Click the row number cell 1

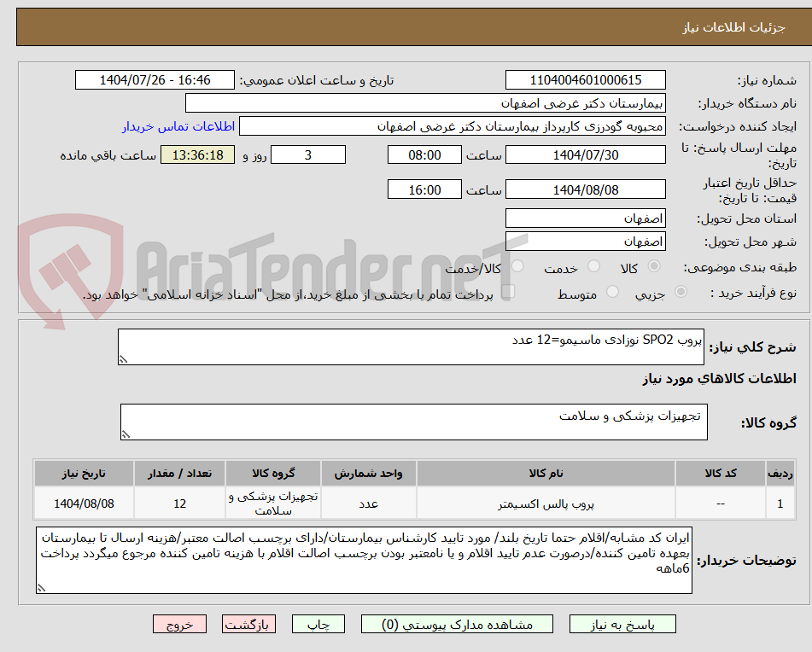pyautogui.click(x=780, y=504)
